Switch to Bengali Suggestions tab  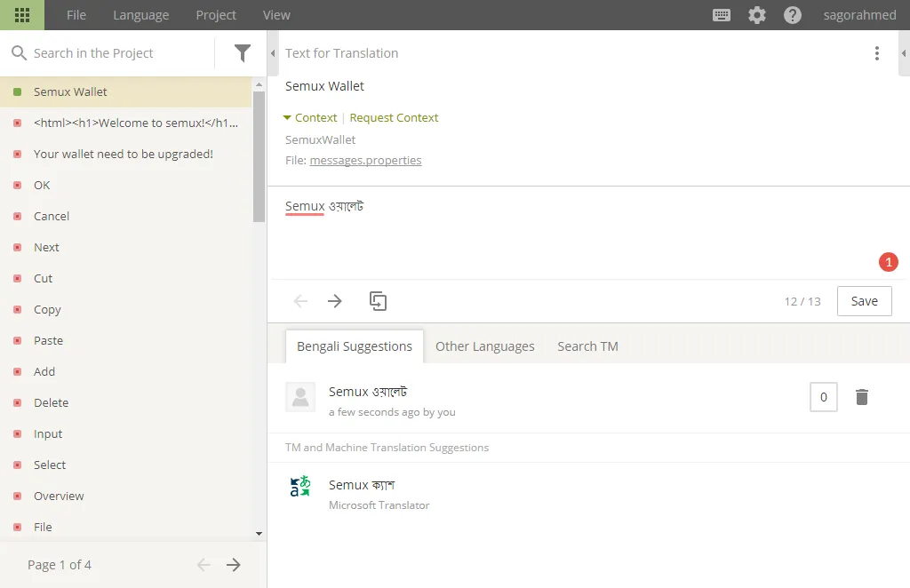355,346
